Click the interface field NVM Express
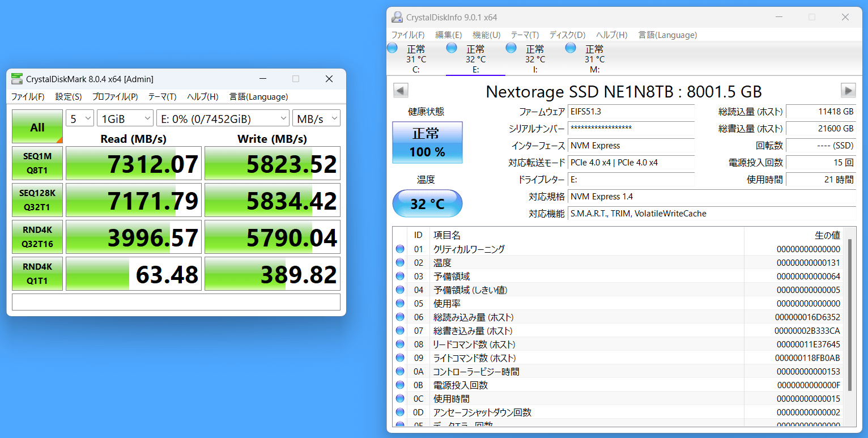Image resolution: width=868 pixels, height=438 pixels. click(631, 146)
